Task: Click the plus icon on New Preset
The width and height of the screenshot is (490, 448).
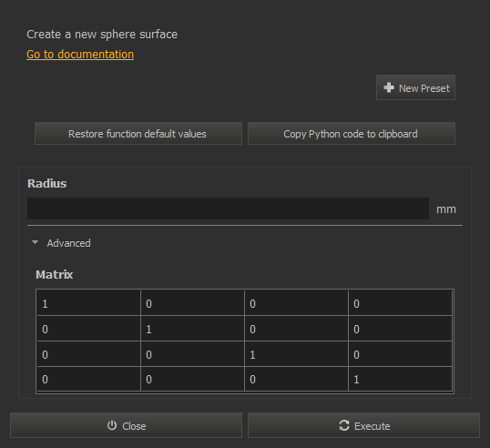Action: coord(388,87)
